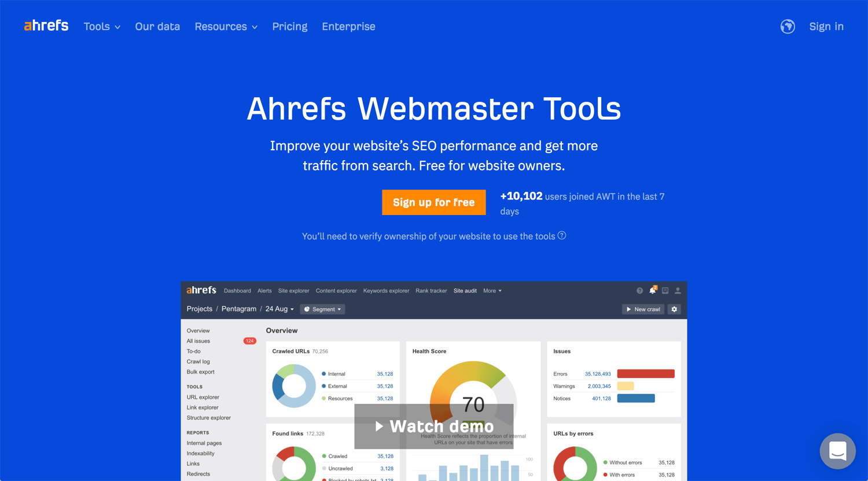Open the Pricing page
Screen dimensions: 868x481
[x=290, y=27]
